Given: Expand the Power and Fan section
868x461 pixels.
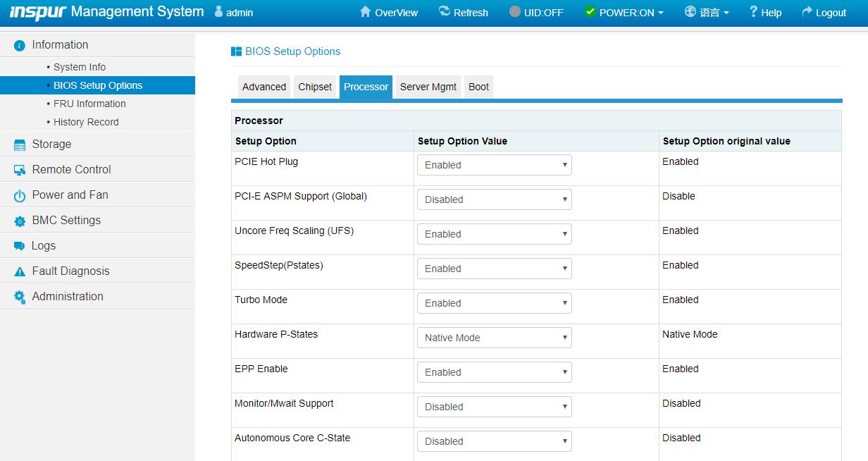Looking at the screenshot, I should coord(97,195).
